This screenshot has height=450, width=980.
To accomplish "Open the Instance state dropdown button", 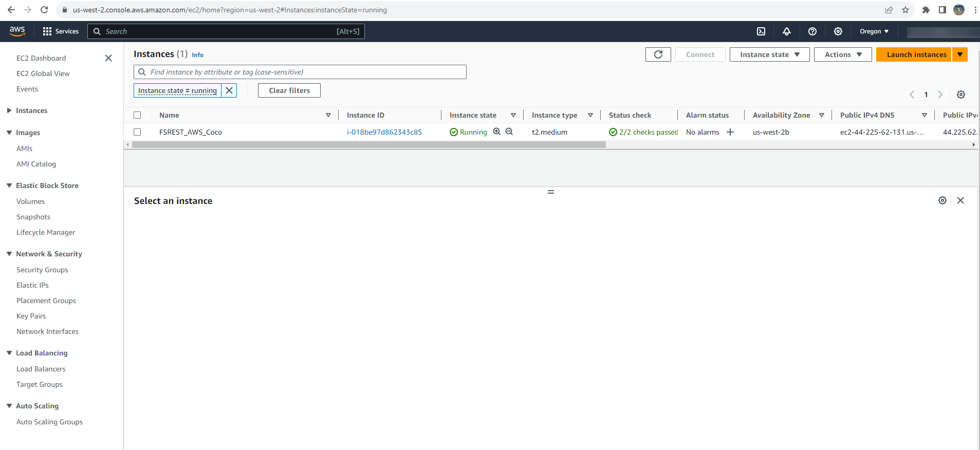I will pyautogui.click(x=770, y=54).
